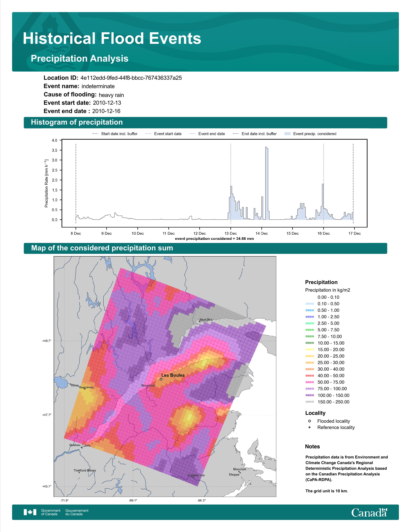Click the Precipitation Analysis subtitle
The width and height of the screenshot is (411, 532).
[80, 59]
